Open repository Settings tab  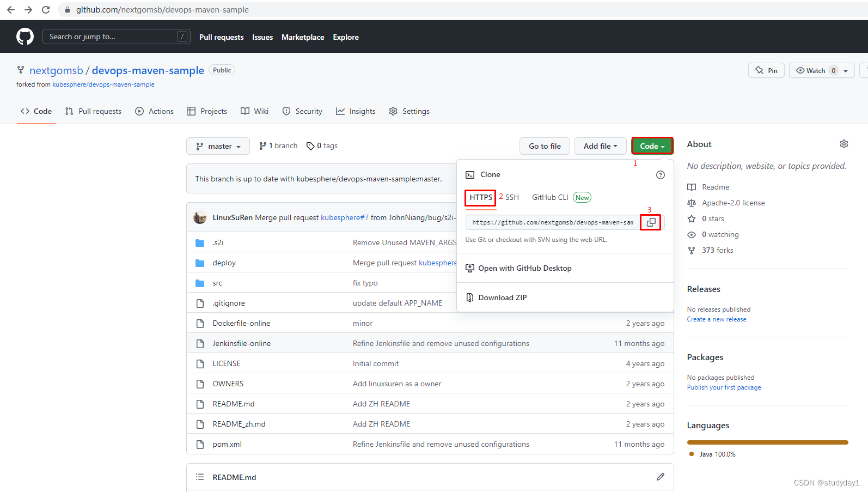(409, 111)
